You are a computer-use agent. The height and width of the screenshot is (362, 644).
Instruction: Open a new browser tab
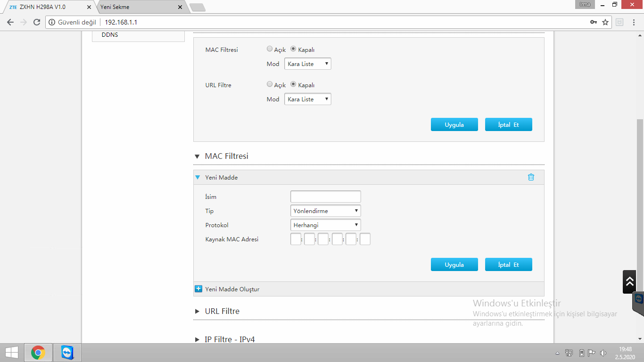[197, 8]
